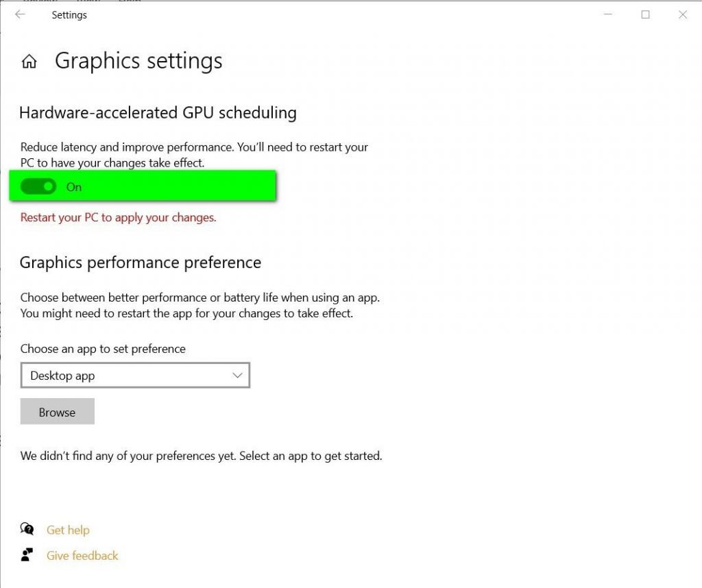Disable Hardware-accelerated GPU scheduling toggle
702x588 pixels.
click(38, 186)
